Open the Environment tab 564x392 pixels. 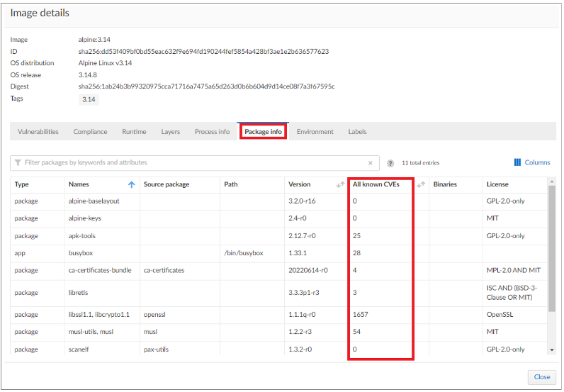(x=315, y=132)
